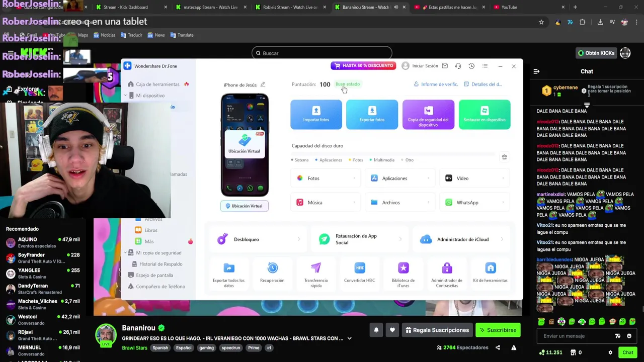Open Detalles del d... link
The image size is (644, 362).
pos(483,84)
